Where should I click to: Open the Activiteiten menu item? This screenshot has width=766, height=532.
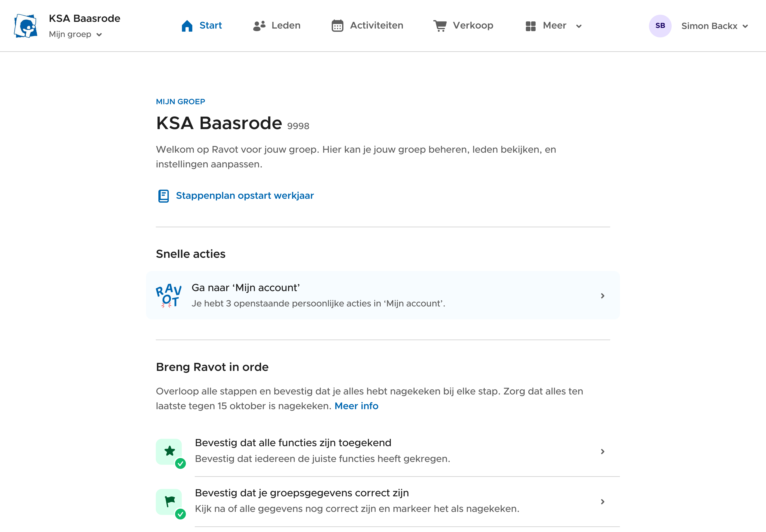pyautogui.click(x=376, y=26)
